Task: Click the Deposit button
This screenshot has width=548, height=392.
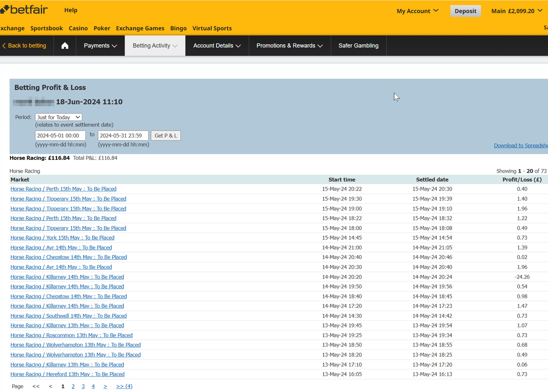Action: [x=465, y=11]
